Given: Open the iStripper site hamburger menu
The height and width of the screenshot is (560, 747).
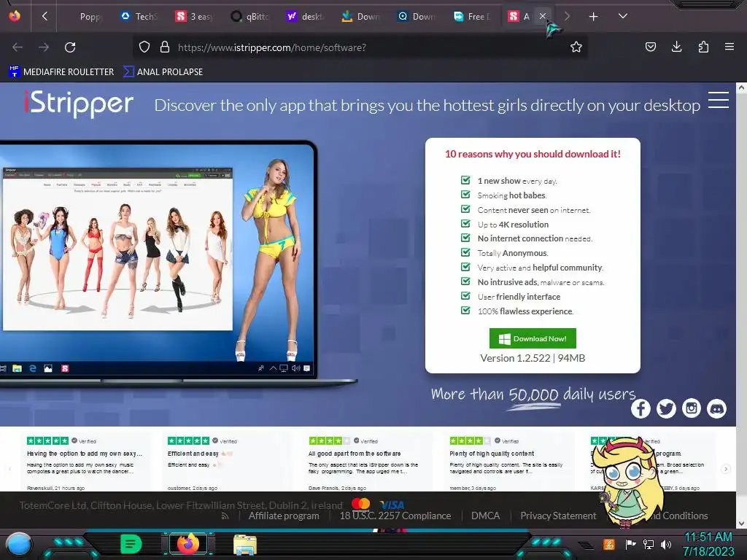Looking at the screenshot, I should [718, 100].
